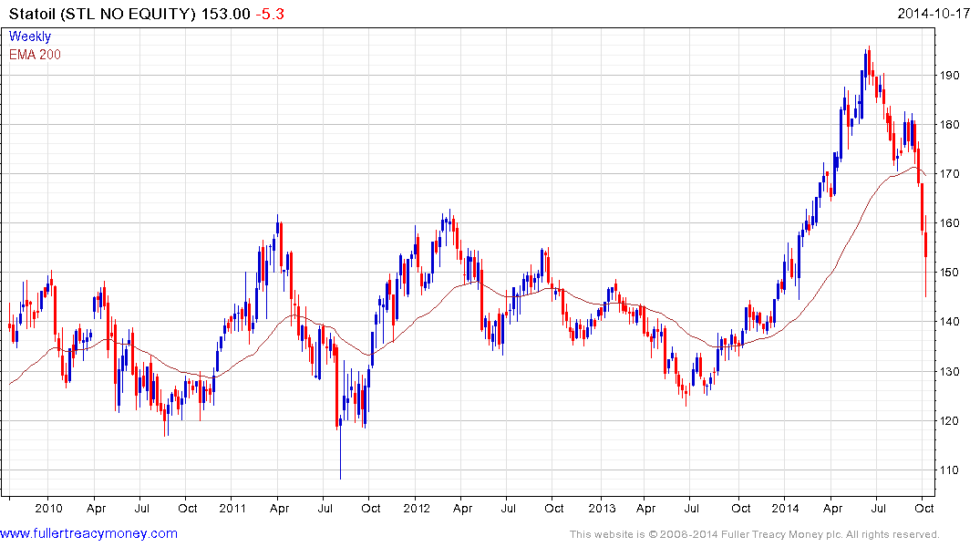Click the chart date 2014-10-17
The image size is (980, 547).
tap(934, 13)
